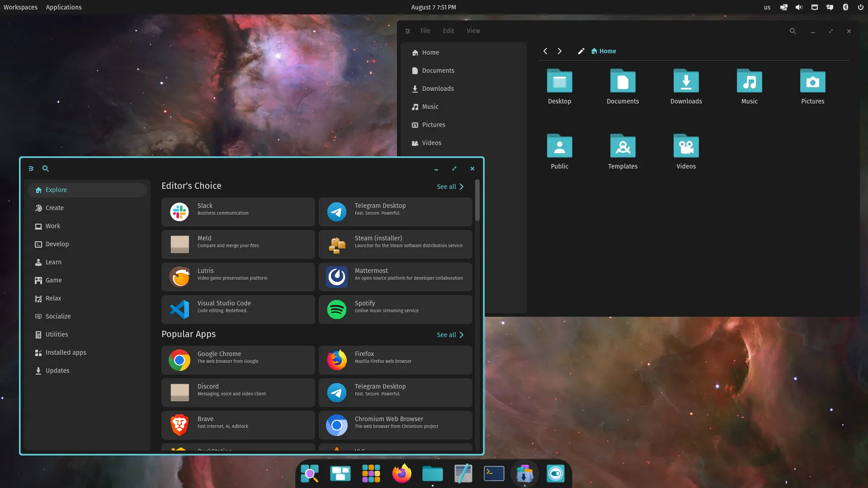Toggle the file manager sidebar icon
868x488 pixels.
(x=408, y=31)
